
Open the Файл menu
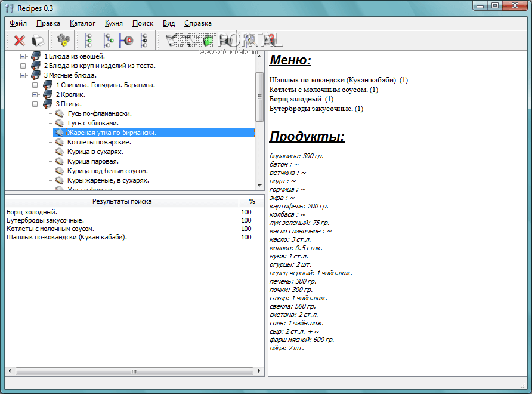[18, 23]
